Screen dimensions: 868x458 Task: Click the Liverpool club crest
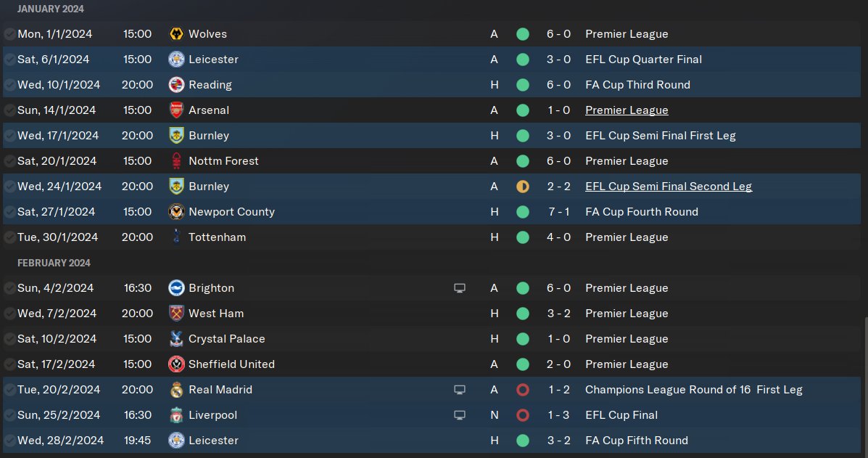pyautogui.click(x=175, y=415)
